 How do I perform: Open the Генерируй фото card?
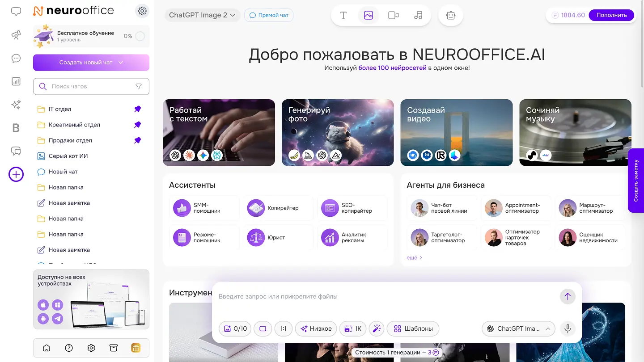(338, 132)
